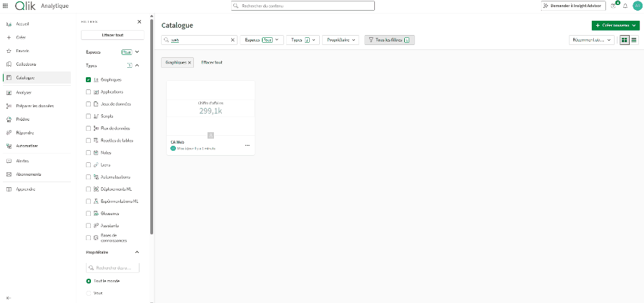Select the 'Tout le monde' owner option

click(x=88, y=281)
